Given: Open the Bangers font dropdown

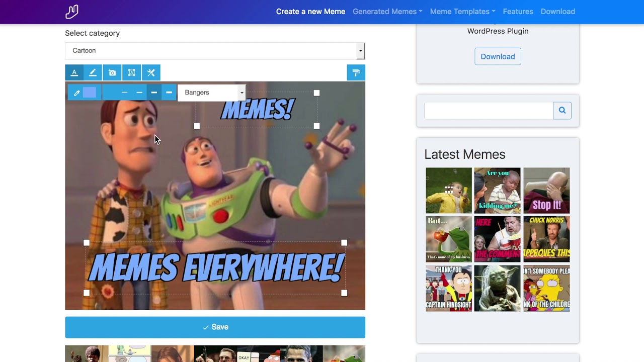Looking at the screenshot, I should tap(212, 93).
